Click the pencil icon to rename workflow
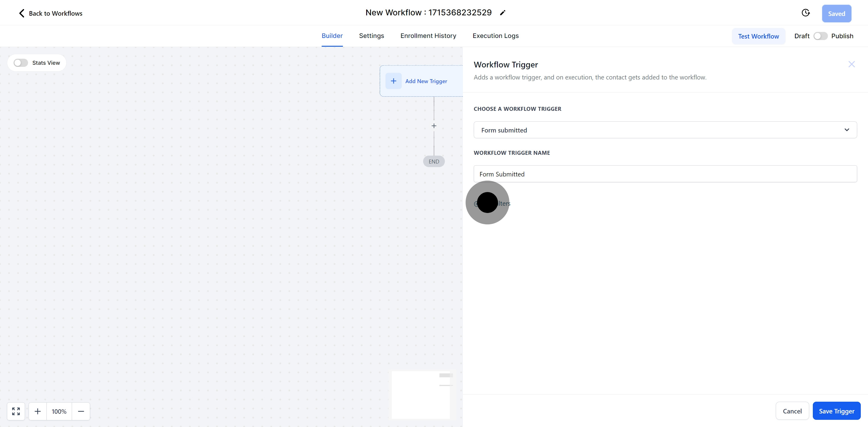 [x=503, y=12]
